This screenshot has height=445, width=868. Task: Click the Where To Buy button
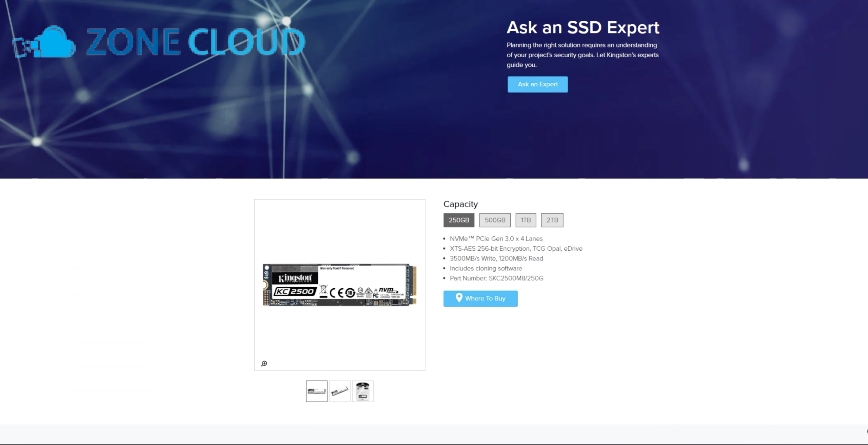click(x=480, y=298)
